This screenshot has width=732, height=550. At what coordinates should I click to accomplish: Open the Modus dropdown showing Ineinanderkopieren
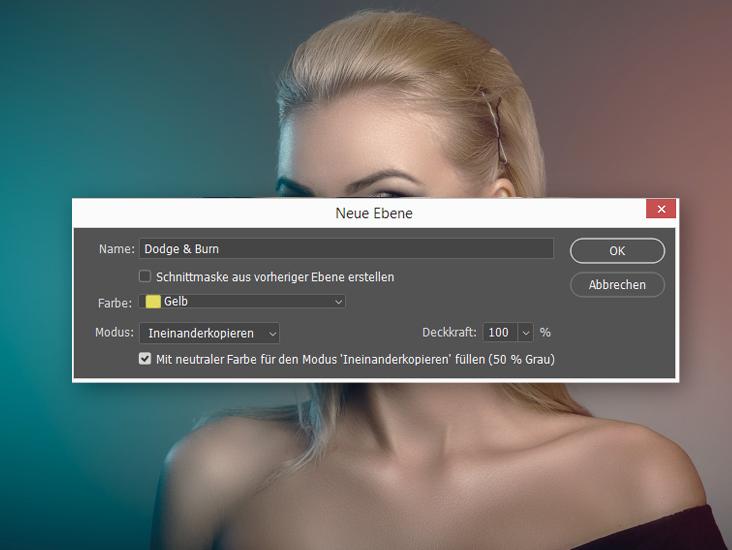click(x=208, y=333)
